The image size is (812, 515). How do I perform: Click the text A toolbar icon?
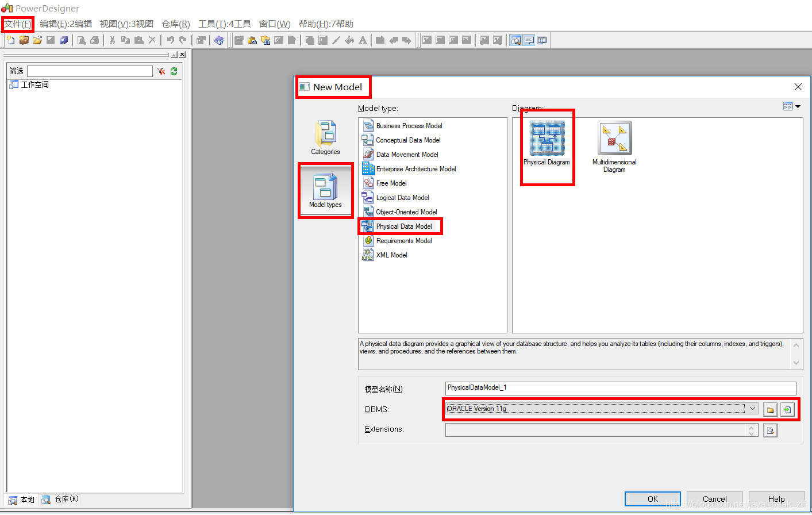[363, 40]
